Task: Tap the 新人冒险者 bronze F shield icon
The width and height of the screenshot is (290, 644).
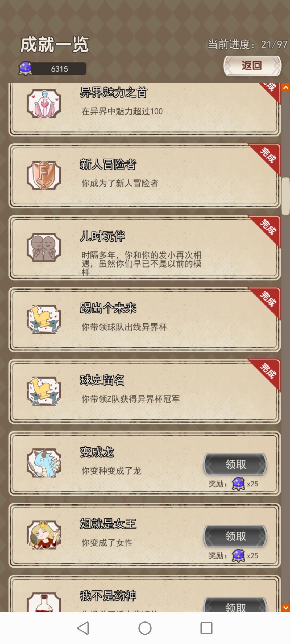Action: click(x=44, y=175)
